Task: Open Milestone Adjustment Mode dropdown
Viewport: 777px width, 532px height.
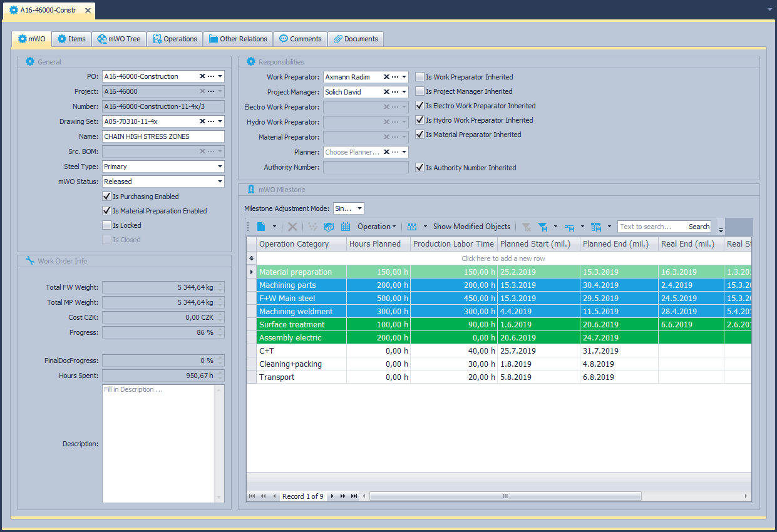Action: pyautogui.click(x=358, y=208)
